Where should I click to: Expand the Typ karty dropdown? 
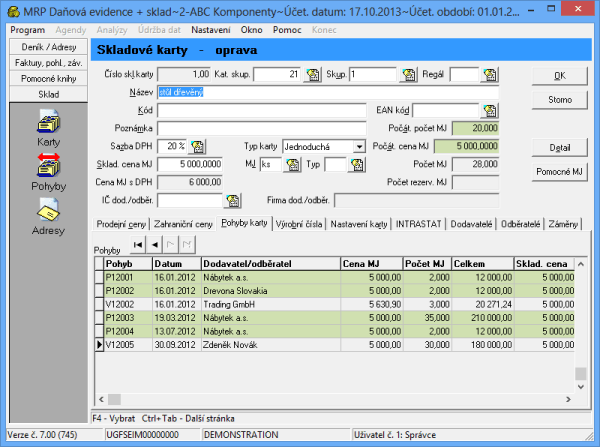pos(359,146)
